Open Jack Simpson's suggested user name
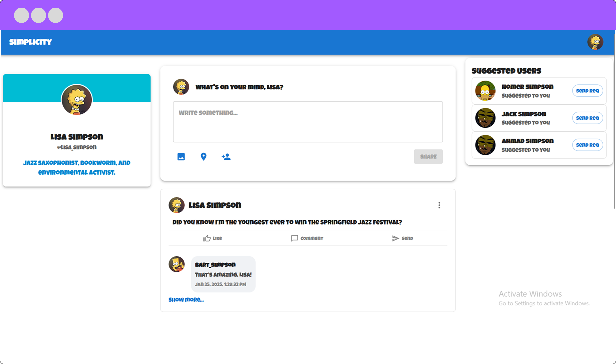 [x=524, y=114]
